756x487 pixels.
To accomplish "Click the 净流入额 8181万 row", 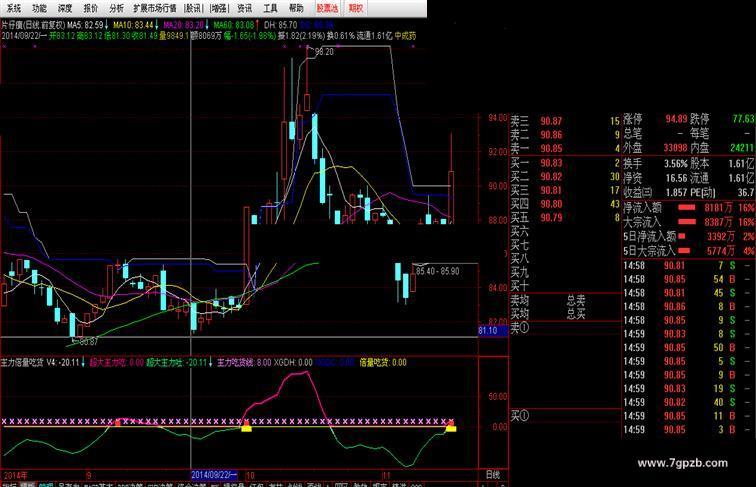I will 689,208.
